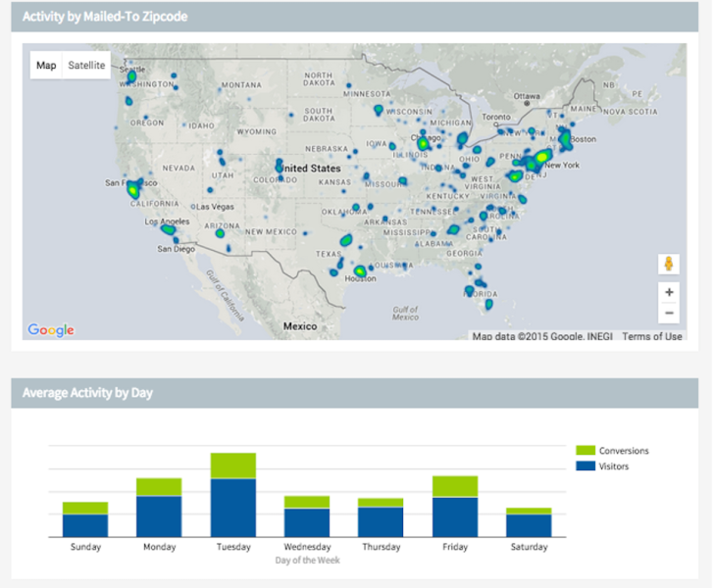
Task: Click the 'San Diego' map label
Action: pos(176,249)
